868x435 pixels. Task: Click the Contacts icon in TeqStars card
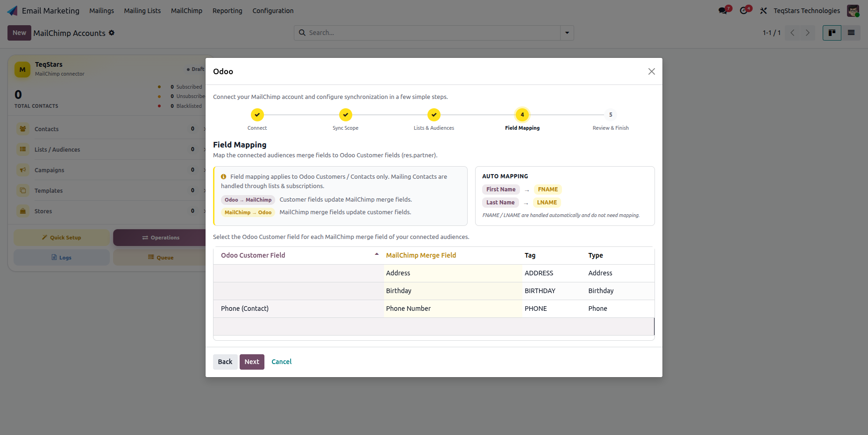pos(23,129)
